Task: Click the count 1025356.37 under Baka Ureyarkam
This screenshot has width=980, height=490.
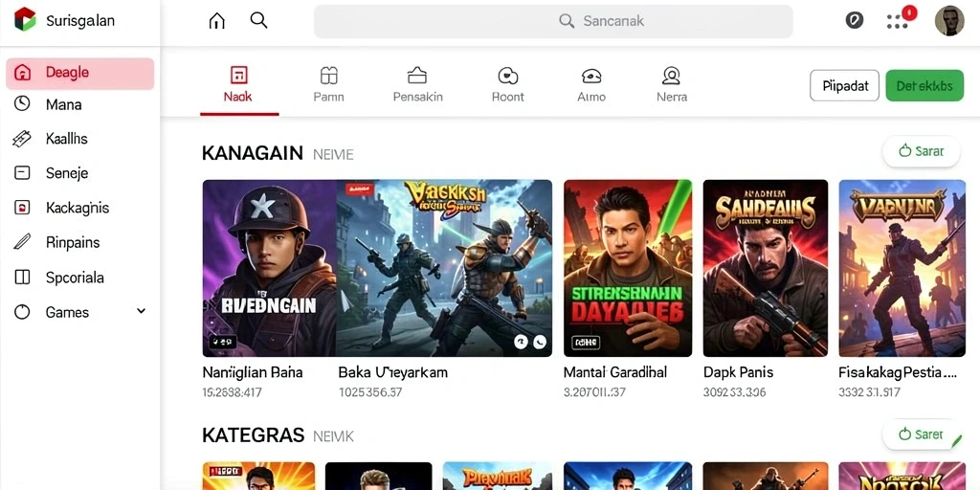Action: coord(370,392)
